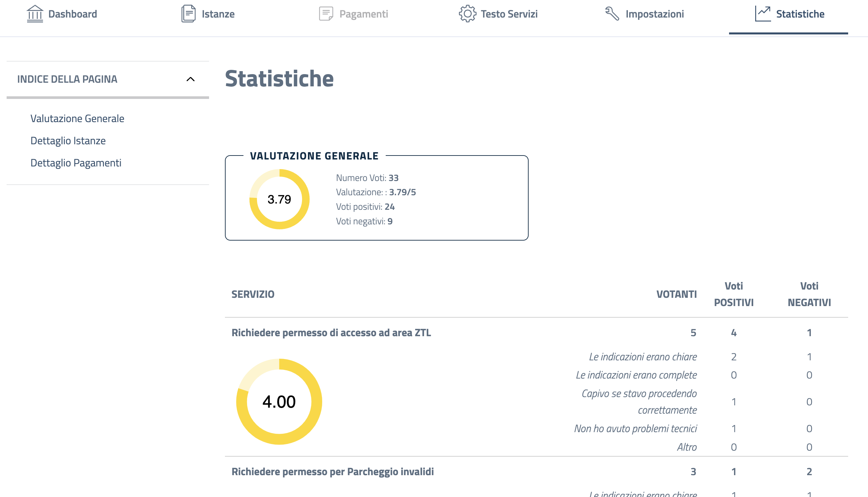This screenshot has width=868, height=497.
Task: Click the 4.00 ZTL rating donut chart
Action: click(x=279, y=401)
